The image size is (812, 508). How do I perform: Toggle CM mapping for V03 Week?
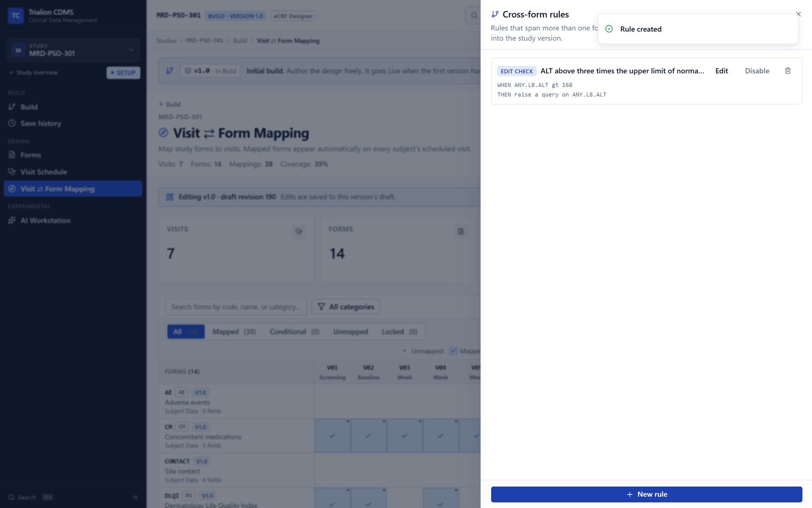404,436
